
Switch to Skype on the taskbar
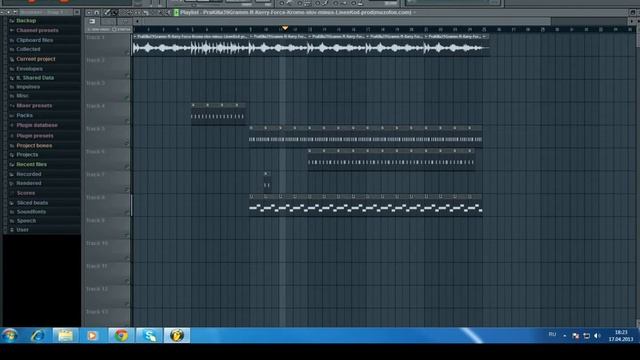point(149,336)
